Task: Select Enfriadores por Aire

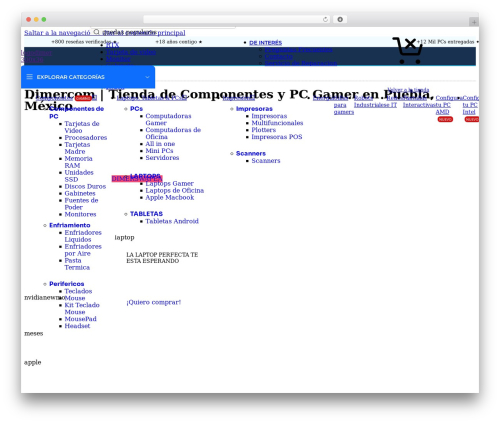Action: pyautogui.click(x=83, y=250)
